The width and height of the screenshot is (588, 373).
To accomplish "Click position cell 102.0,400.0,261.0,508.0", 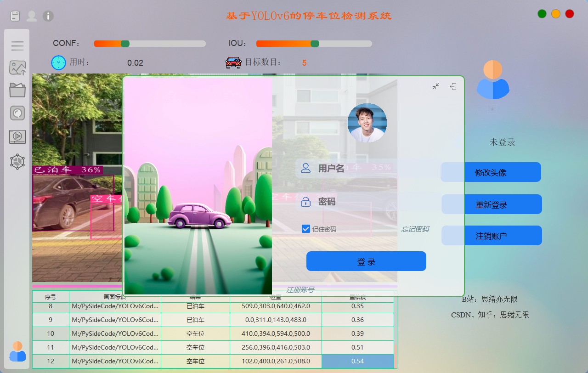I will (276, 361).
